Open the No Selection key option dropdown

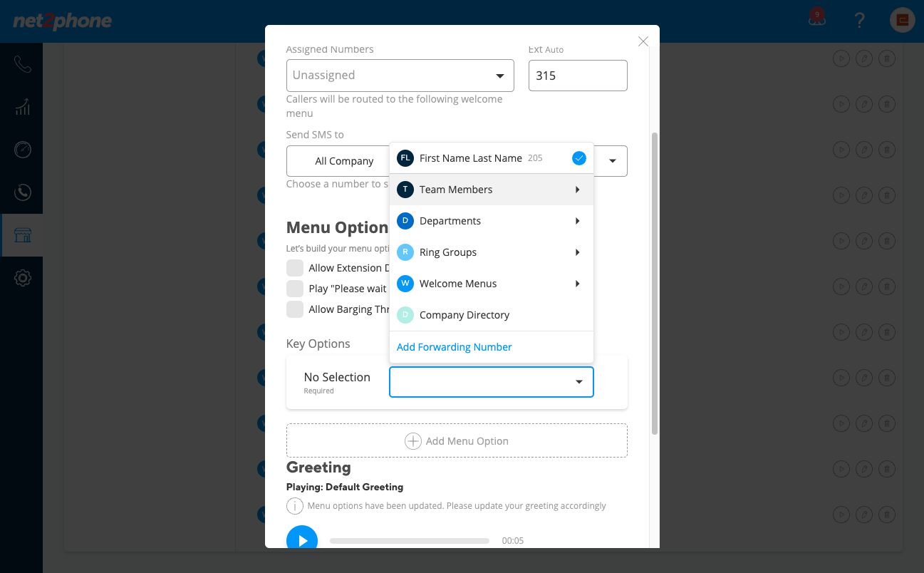(492, 382)
